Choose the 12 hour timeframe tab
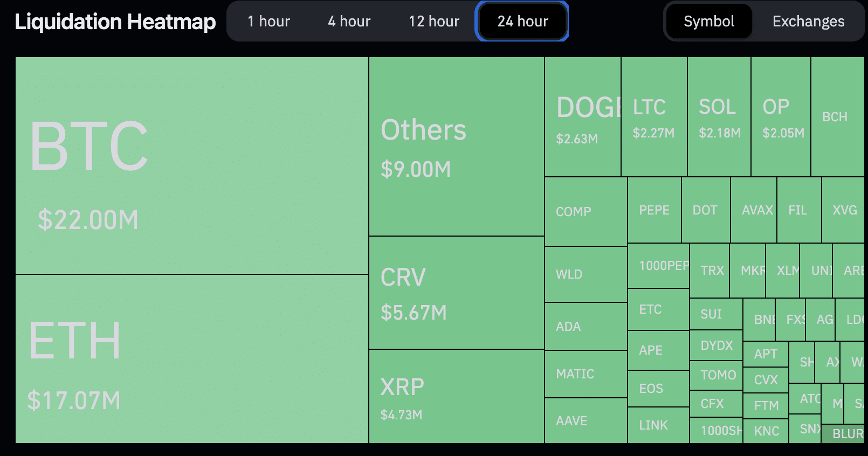868x456 pixels. [x=434, y=22]
